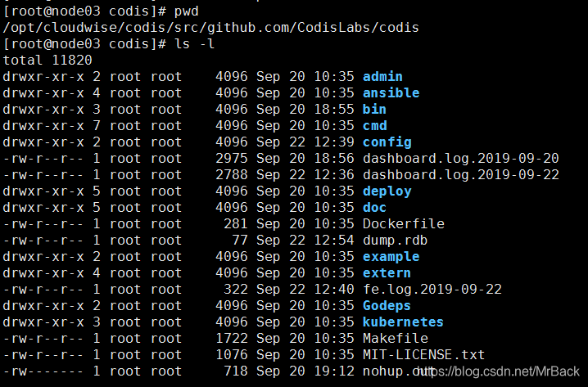588x387 pixels.
Task: Click the size value 1722
Action: pyautogui.click(x=232, y=339)
